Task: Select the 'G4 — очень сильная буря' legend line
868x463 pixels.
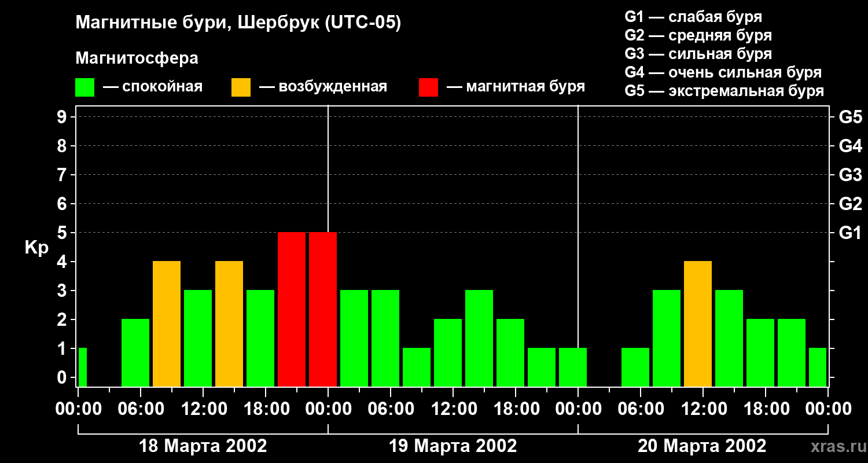Action: coord(723,72)
